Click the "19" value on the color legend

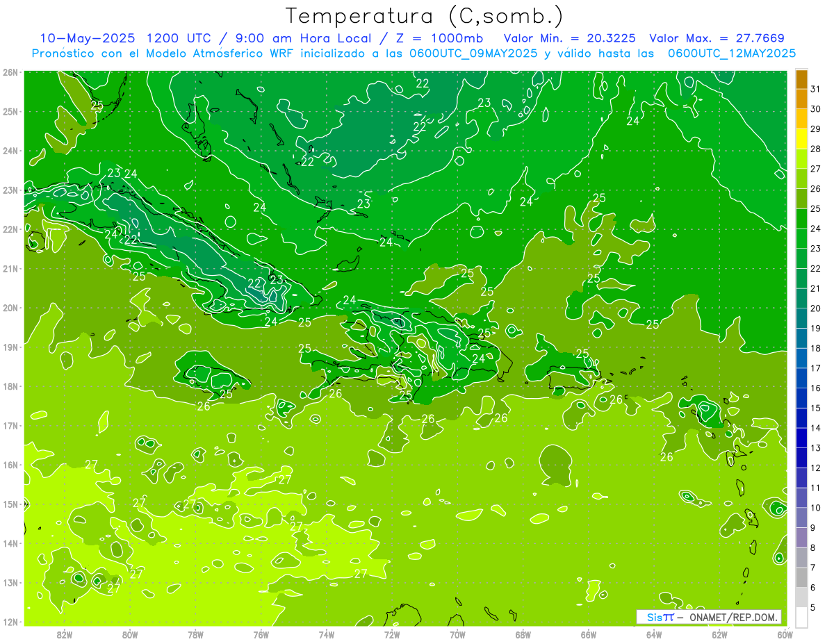[815, 329]
